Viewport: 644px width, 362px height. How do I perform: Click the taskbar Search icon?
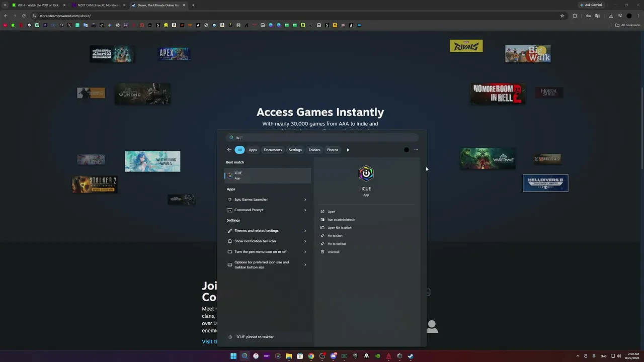point(245,356)
